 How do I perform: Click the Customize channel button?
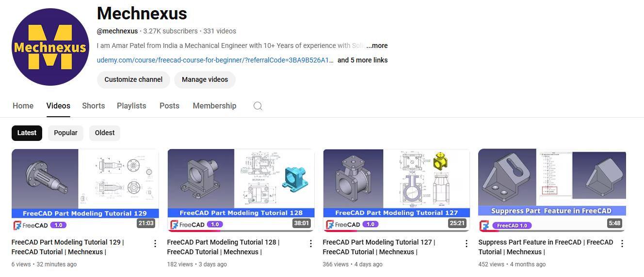[x=133, y=80]
